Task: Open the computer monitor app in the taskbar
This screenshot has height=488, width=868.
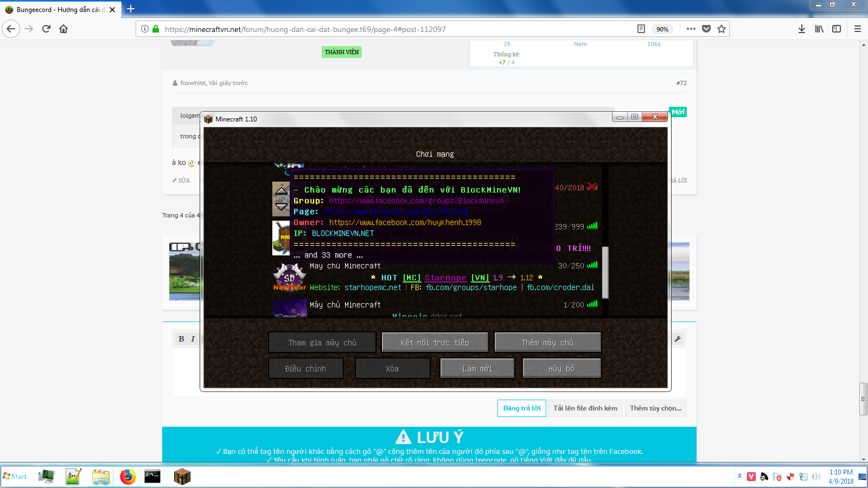Action: [x=47, y=477]
